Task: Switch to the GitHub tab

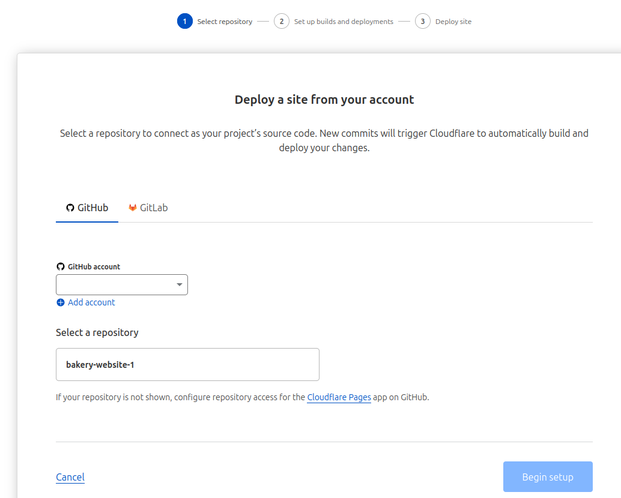Action: point(87,208)
